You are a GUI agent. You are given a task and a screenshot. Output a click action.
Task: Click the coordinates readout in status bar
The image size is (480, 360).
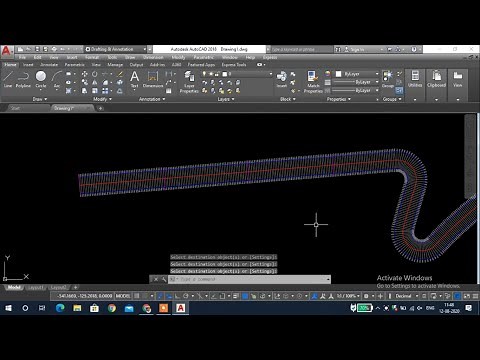pos(85,296)
